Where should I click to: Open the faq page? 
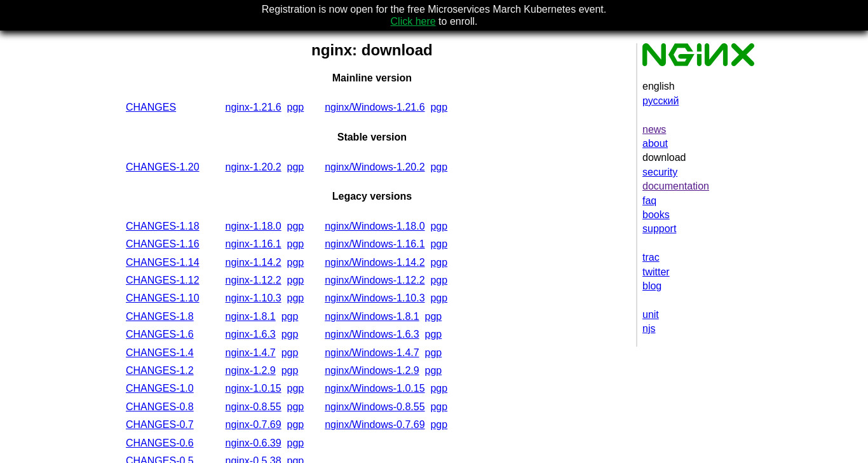649,201
